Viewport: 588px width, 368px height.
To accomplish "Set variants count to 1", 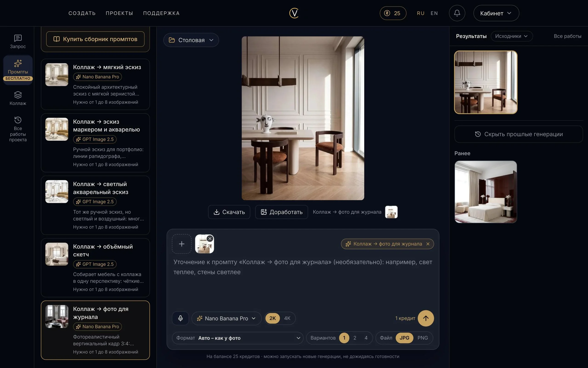I will pyautogui.click(x=344, y=338).
